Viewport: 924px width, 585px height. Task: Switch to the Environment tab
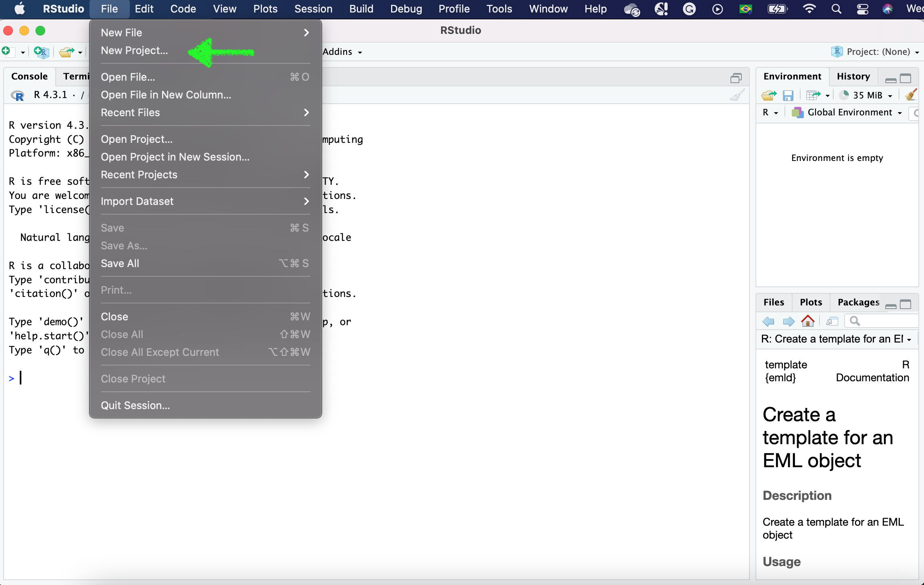(x=792, y=77)
